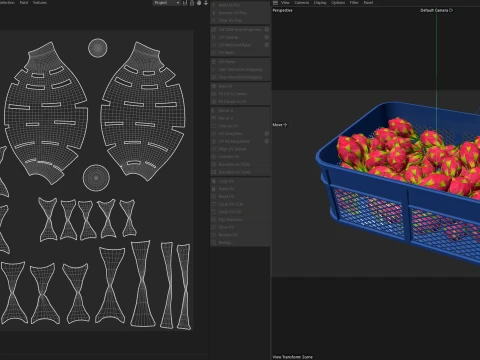Open settings gear for Set UVW from Projection
Image resolution: width=480 pixels, height=360 pixels.
267,29
